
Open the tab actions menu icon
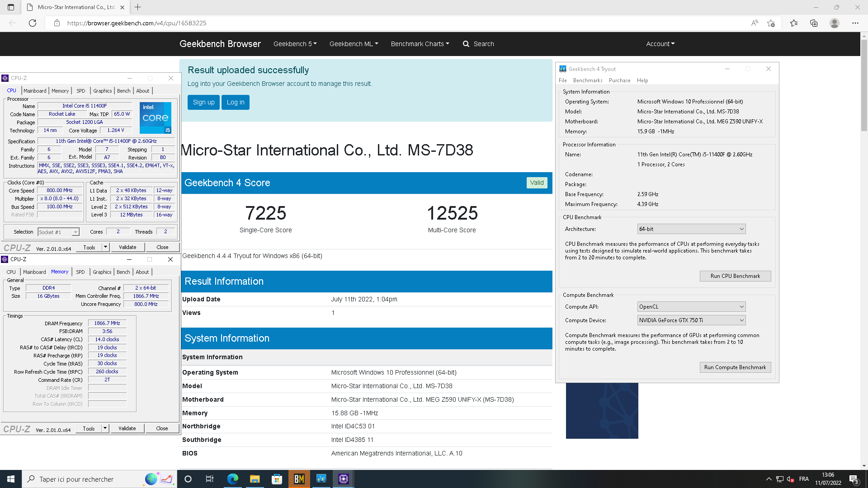click(x=11, y=7)
